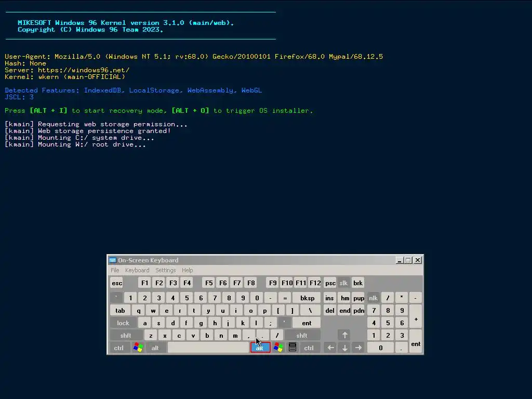The height and width of the screenshot is (399, 532).
Task: Click the letter i key
Action: click(236, 311)
